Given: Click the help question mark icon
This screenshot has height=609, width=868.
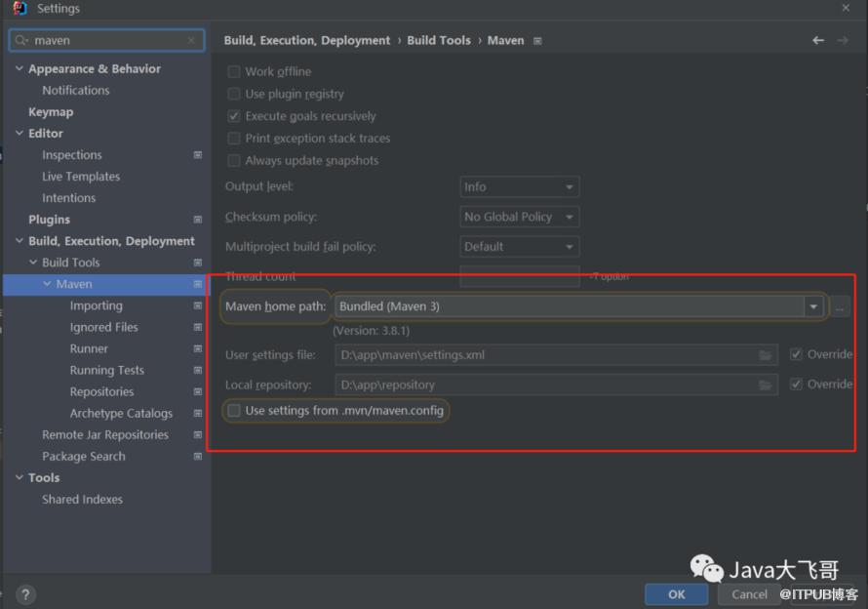Looking at the screenshot, I should tap(25, 594).
